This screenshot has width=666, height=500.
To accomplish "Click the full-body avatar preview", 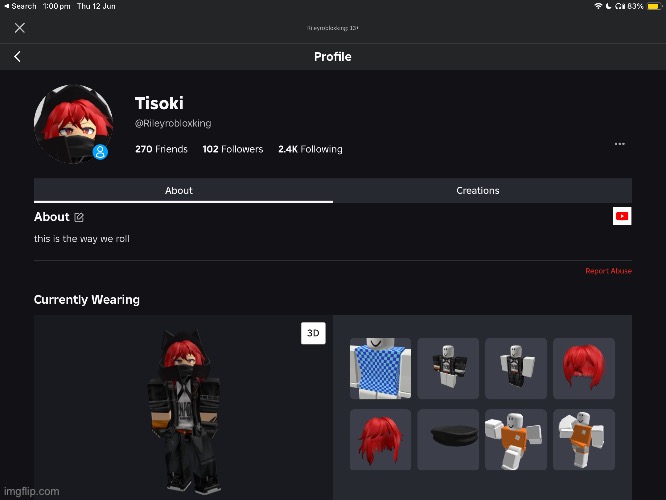I will [184, 411].
